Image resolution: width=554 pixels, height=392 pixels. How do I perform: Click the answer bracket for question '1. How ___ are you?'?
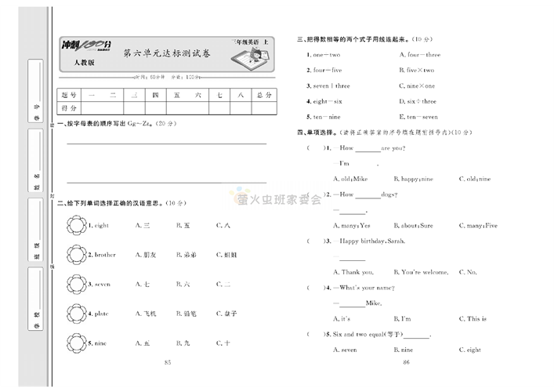(317, 147)
